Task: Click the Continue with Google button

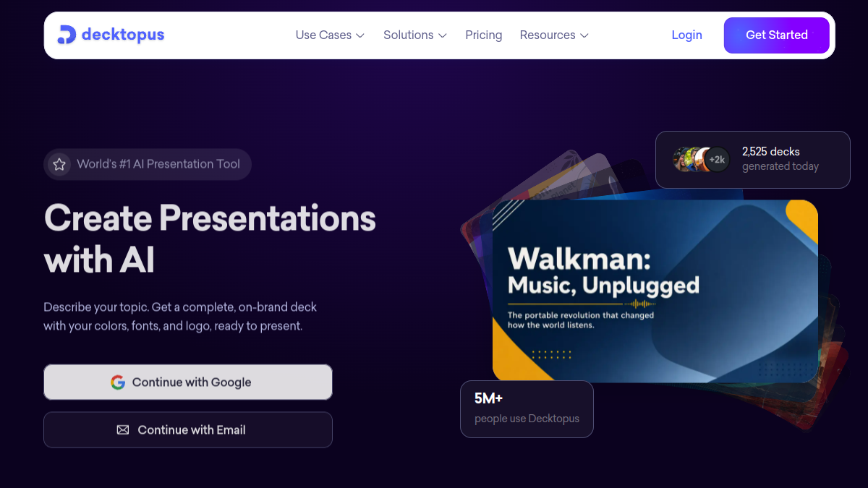Action: pyautogui.click(x=188, y=382)
